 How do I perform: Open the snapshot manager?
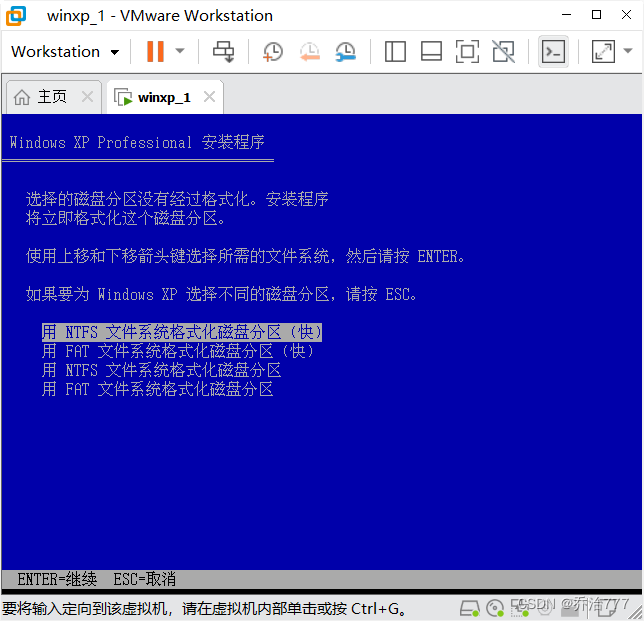(345, 52)
